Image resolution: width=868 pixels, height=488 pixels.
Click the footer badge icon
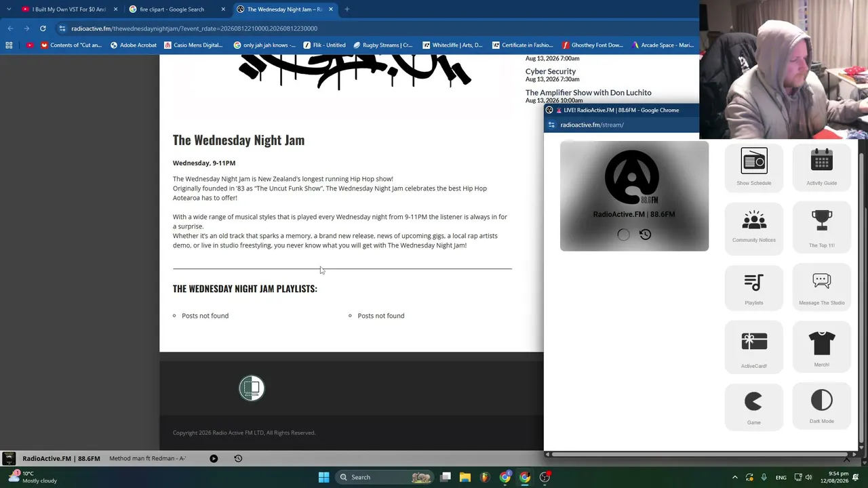252,388
